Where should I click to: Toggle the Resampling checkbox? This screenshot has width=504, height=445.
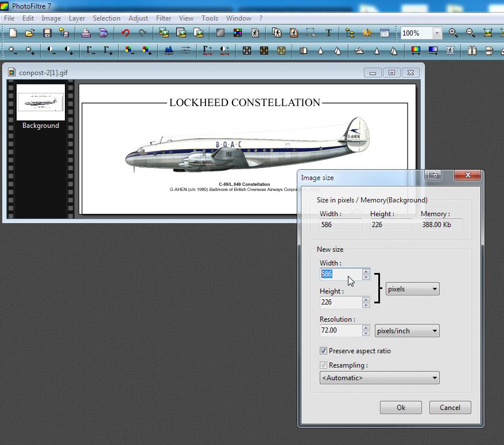pyautogui.click(x=323, y=365)
